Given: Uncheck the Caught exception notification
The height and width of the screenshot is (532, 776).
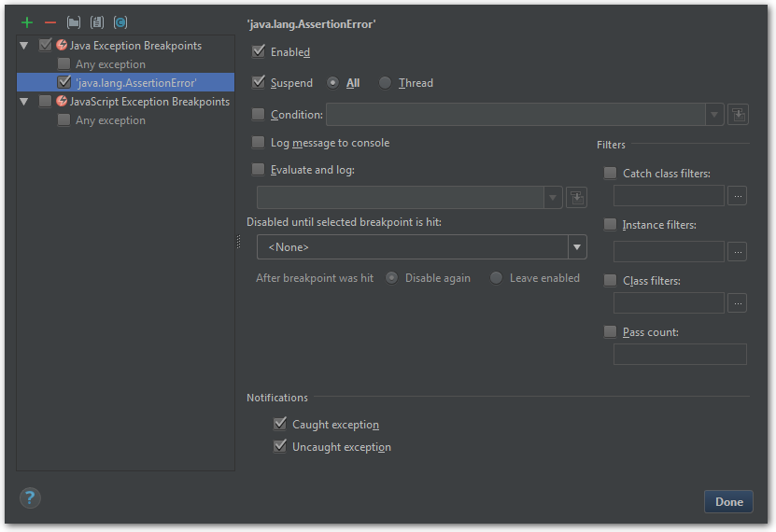Looking at the screenshot, I should coord(279,424).
